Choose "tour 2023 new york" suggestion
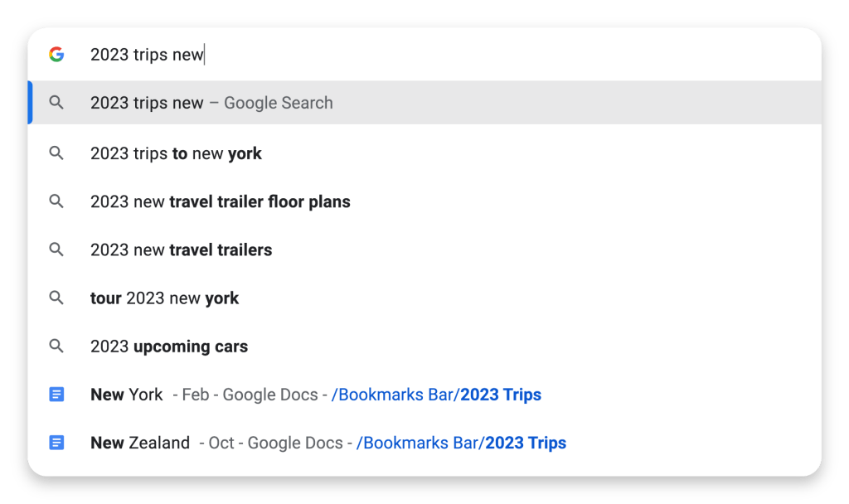 pyautogui.click(x=164, y=298)
